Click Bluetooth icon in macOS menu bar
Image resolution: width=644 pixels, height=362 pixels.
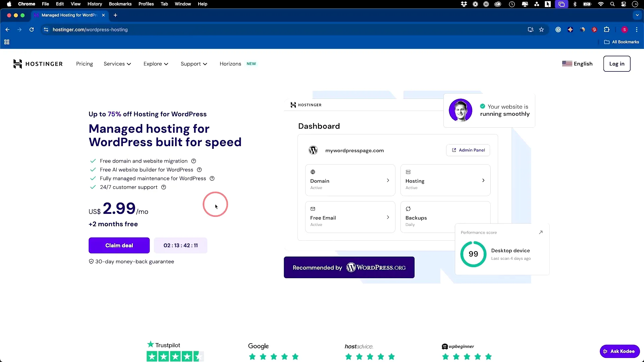[575, 4]
